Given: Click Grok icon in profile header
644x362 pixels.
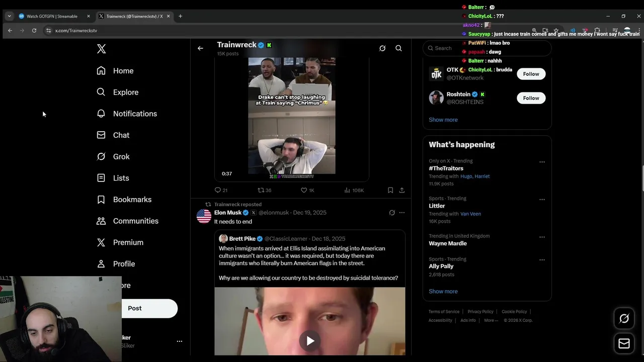Looking at the screenshot, I should tap(382, 48).
